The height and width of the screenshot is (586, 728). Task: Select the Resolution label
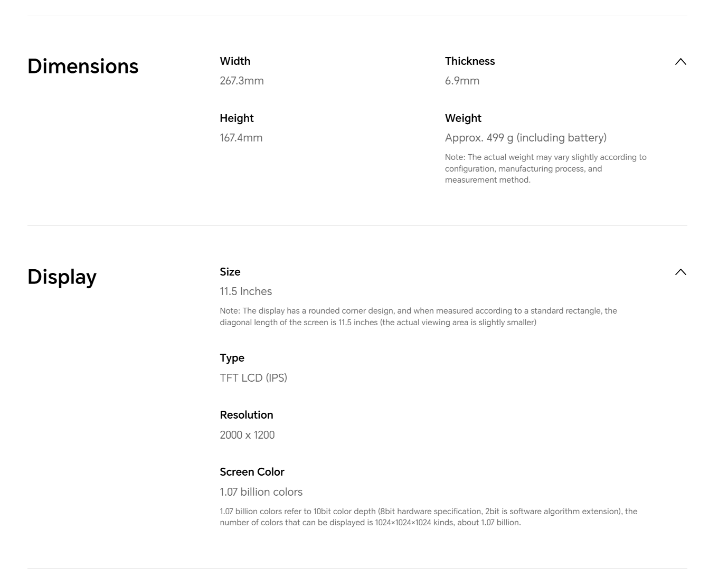point(247,415)
